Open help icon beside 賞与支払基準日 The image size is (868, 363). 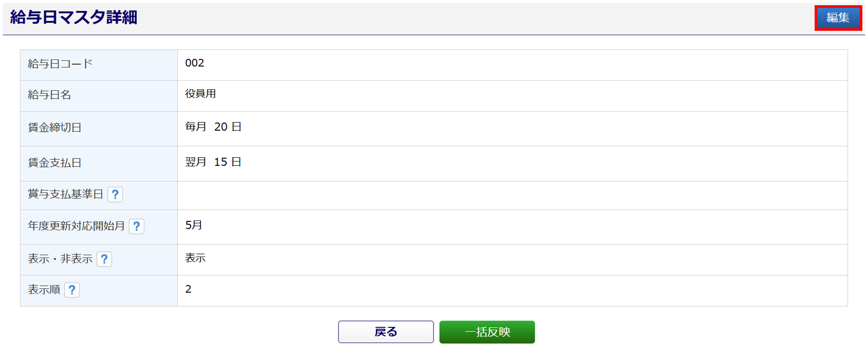coord(115,195)
